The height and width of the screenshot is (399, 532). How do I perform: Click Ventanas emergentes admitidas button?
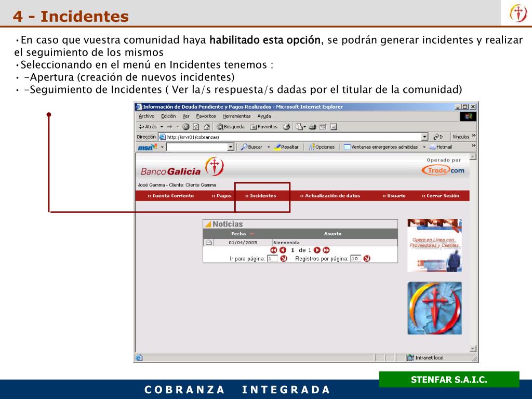coord(381,147)
